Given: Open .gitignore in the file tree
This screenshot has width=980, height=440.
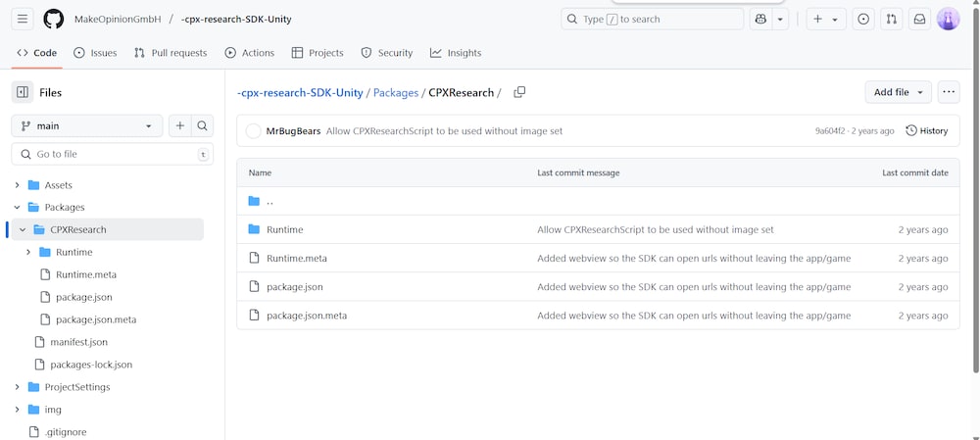Looking at the screenshot, I should [x=66, y=432].
